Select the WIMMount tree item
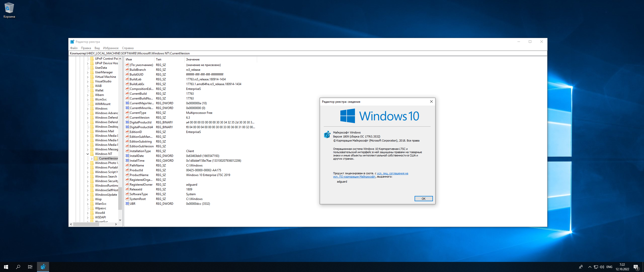 [103, 104]
